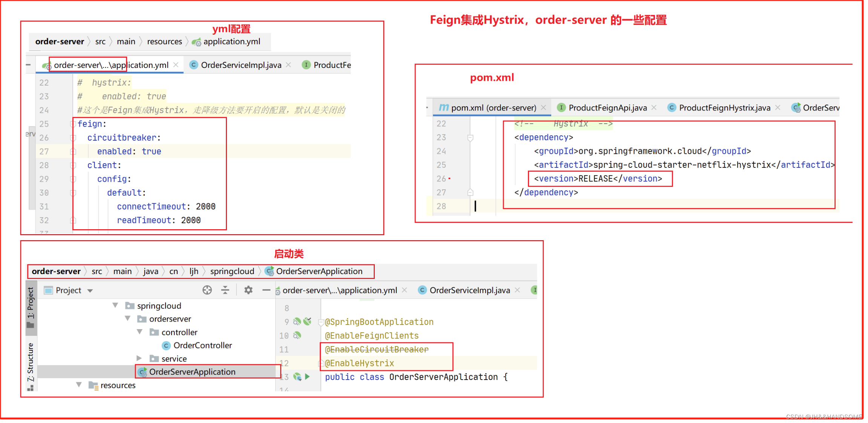Viewport: 868px width, 423px height.
Task: Switch to OrderServiceImpl.java tab in bottom editor
Action: 465,290
